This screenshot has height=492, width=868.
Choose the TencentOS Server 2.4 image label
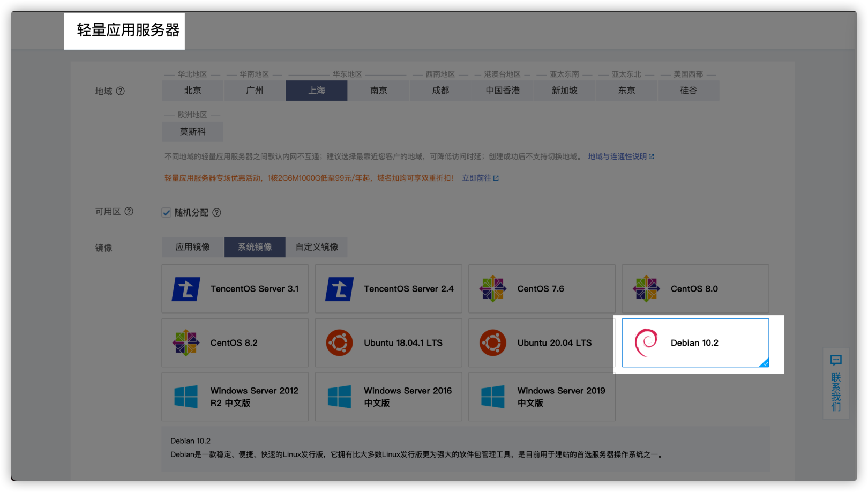tap(409, 289)
